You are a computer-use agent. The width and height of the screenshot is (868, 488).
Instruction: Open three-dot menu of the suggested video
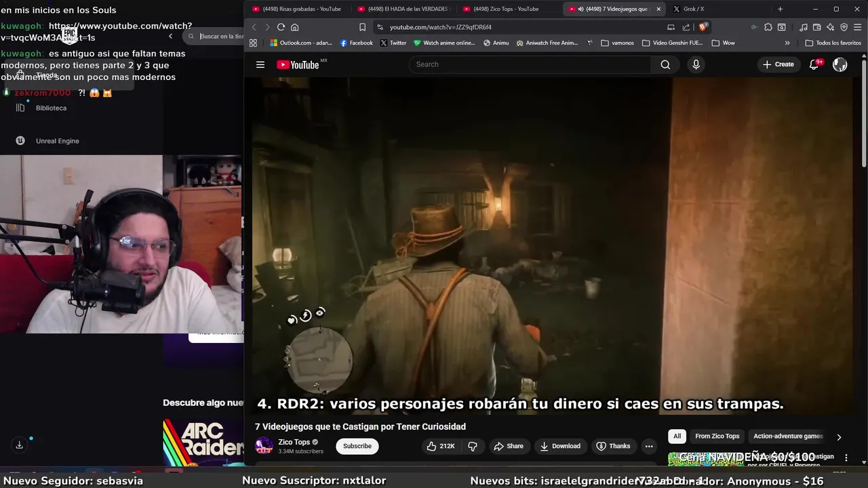pos(846,457)
